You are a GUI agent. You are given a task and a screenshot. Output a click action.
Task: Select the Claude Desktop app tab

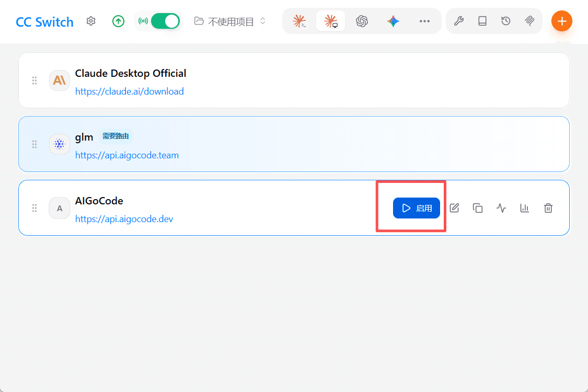point(330,21)
